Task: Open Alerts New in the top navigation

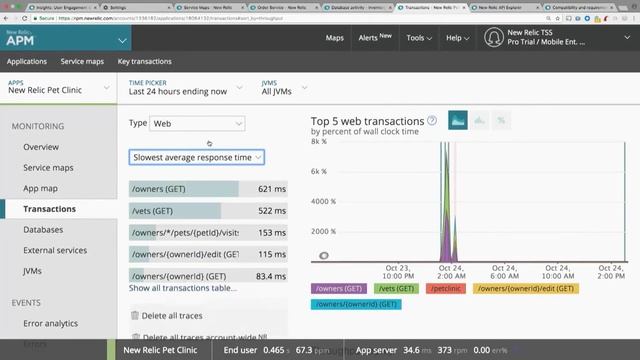Action: 375,38
